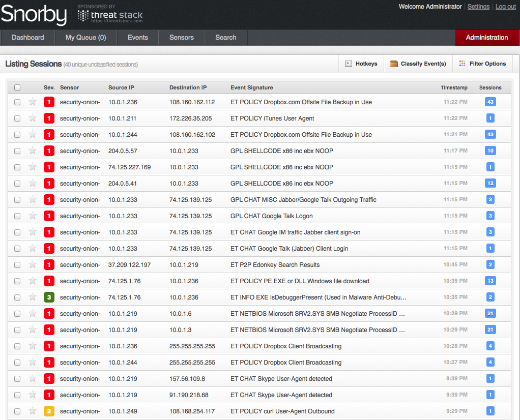Click the Hotkeys keyboard icon
520x420 pixels.
click(349, 64)
